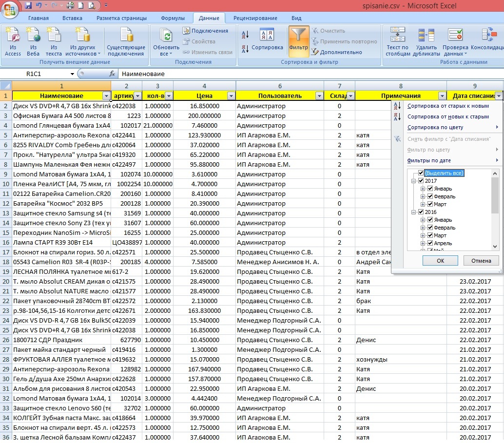Launch Текст по столбцам wizard

(x=398, y=42)
